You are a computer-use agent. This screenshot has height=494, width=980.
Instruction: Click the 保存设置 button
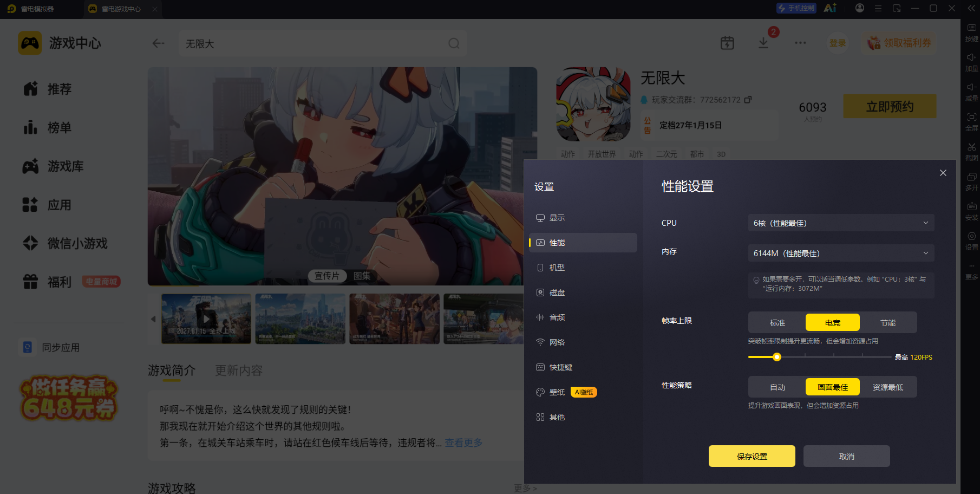coord(752,456)
